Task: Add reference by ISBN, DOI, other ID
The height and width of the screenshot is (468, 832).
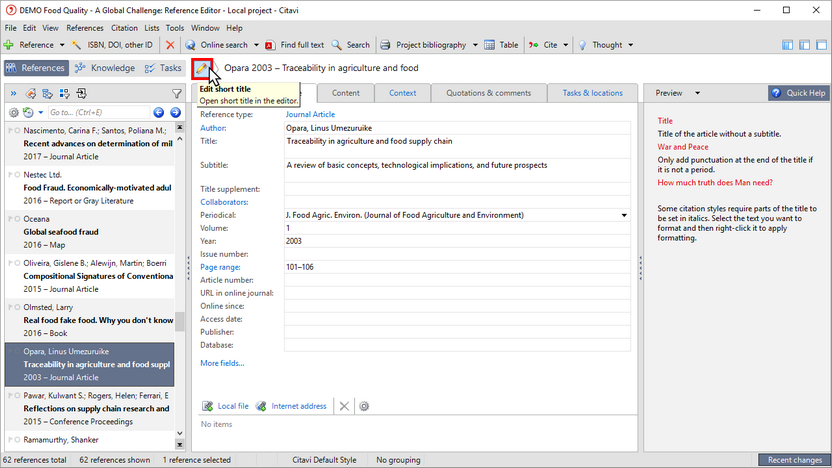Action: click(112, 45)
